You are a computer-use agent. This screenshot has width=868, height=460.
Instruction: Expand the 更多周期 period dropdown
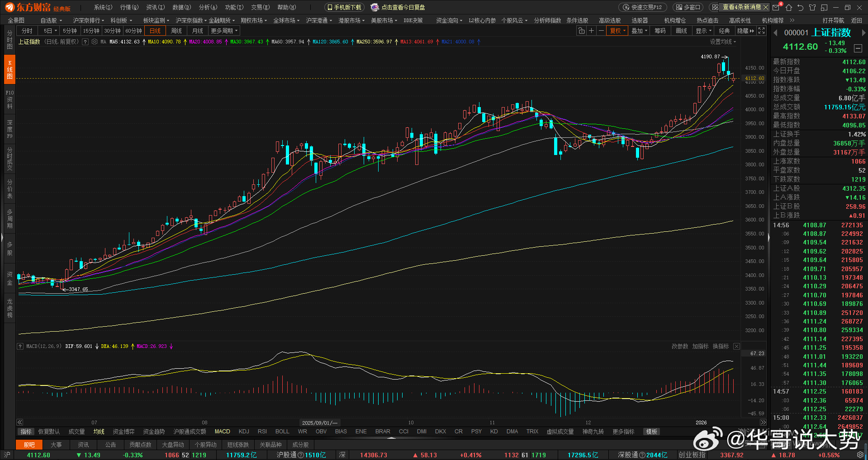click(x=224, y=31)
